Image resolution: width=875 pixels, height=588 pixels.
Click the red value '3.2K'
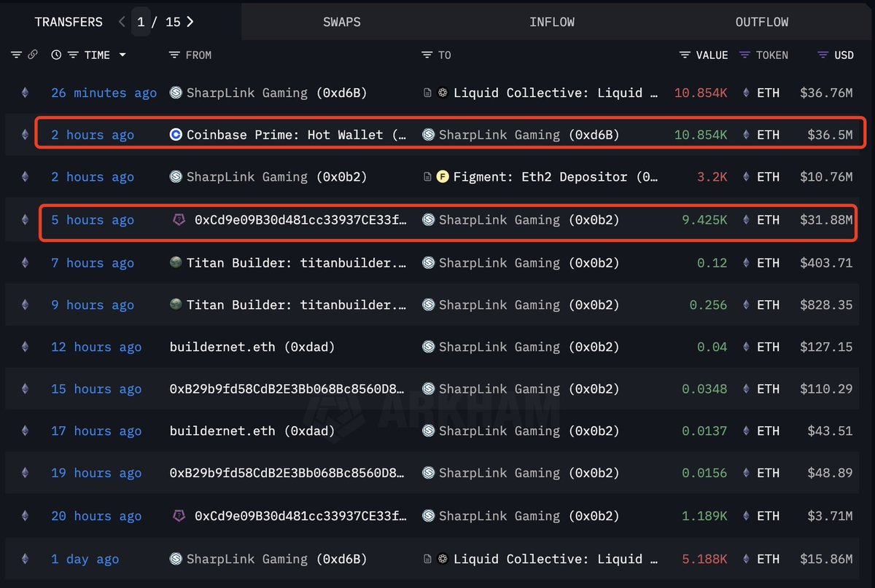(x=712, y=177)
